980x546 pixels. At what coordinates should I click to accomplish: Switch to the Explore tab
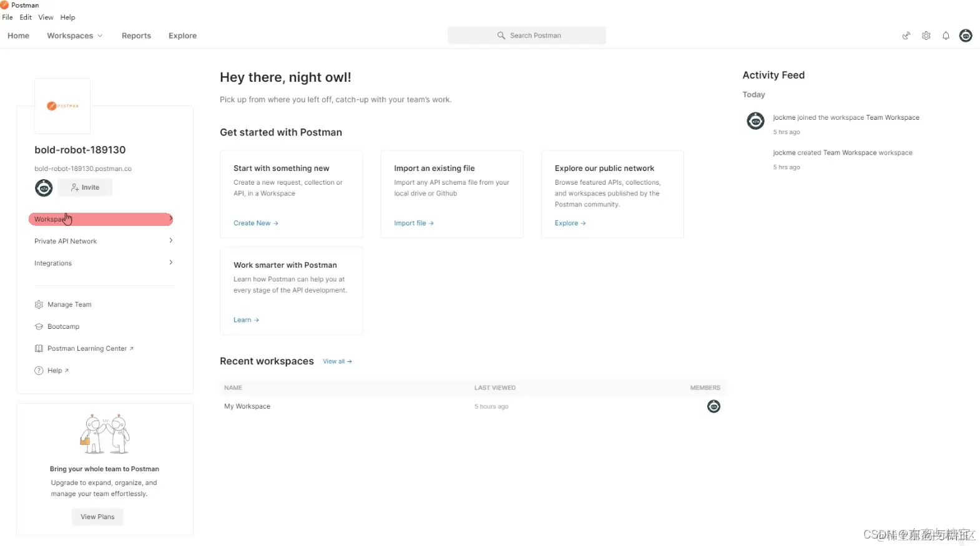pyautogui.click(x=182, y=36)
